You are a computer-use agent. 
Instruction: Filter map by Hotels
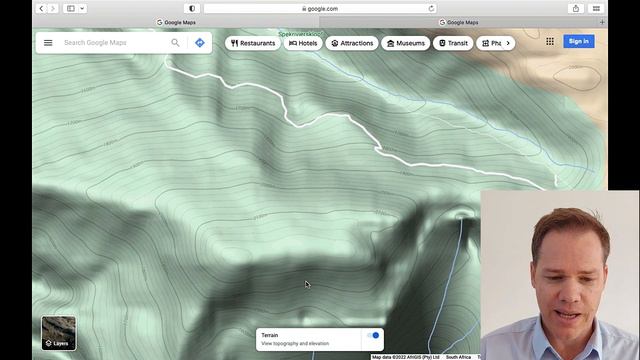(x=303, y=43)
